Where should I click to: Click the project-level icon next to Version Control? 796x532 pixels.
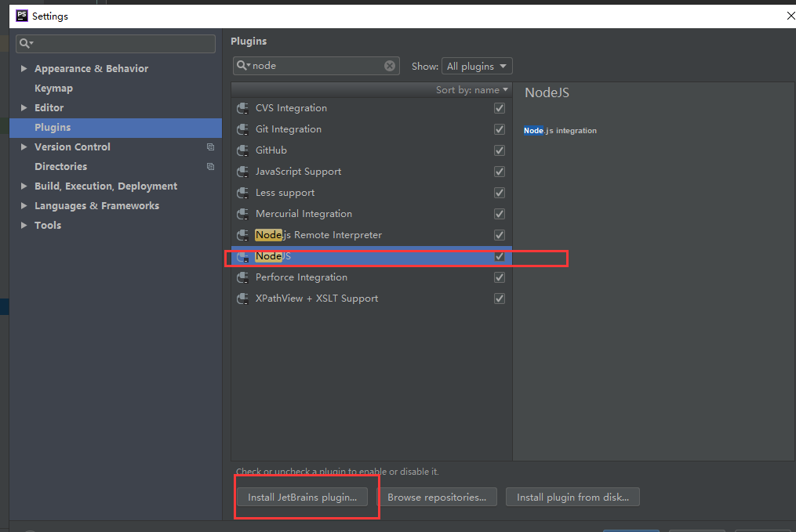210,147
